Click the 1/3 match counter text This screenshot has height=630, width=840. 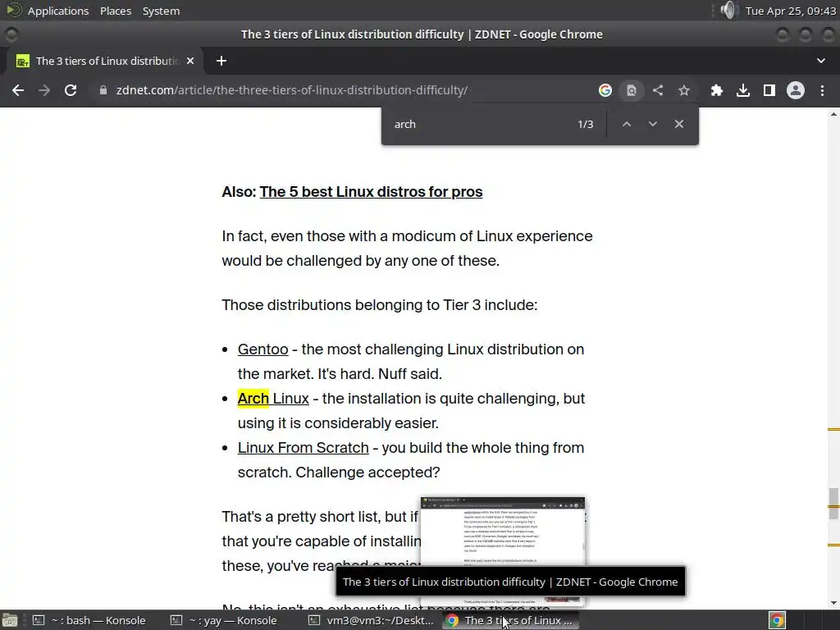586,125
